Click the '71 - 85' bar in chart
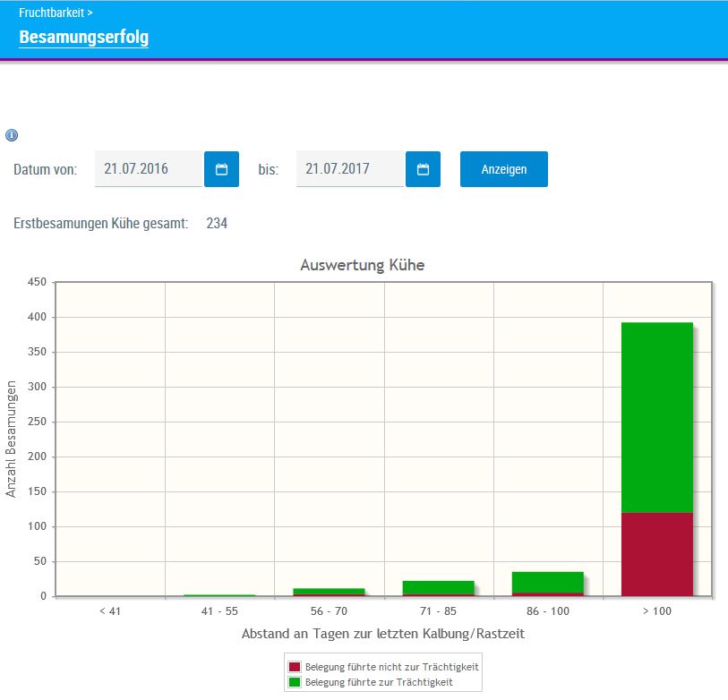Viewport: 728px width, 700px height. tap(438, 587)
